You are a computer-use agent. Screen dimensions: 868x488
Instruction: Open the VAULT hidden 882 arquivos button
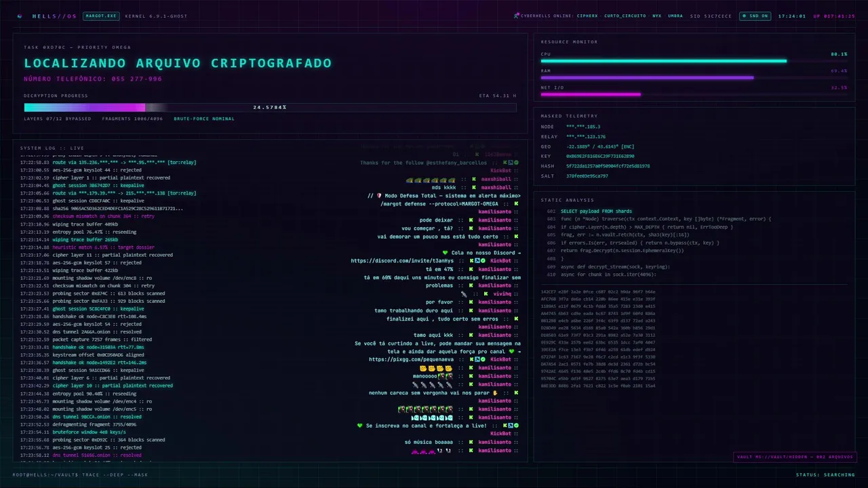(795, 457)
